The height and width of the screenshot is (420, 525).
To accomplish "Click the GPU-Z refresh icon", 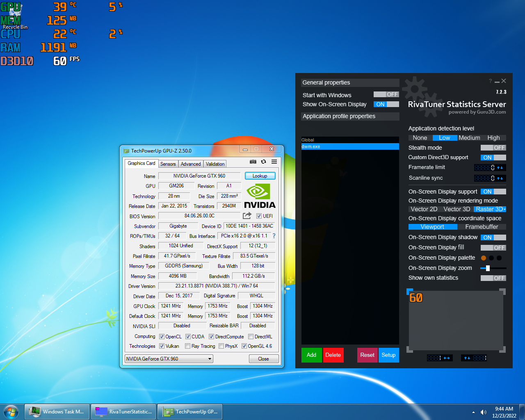I will pos(263,162).
